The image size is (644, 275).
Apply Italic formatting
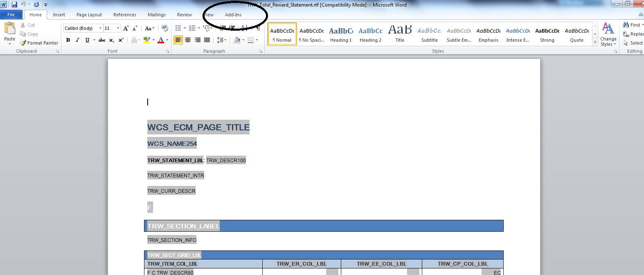click(77, 40)
